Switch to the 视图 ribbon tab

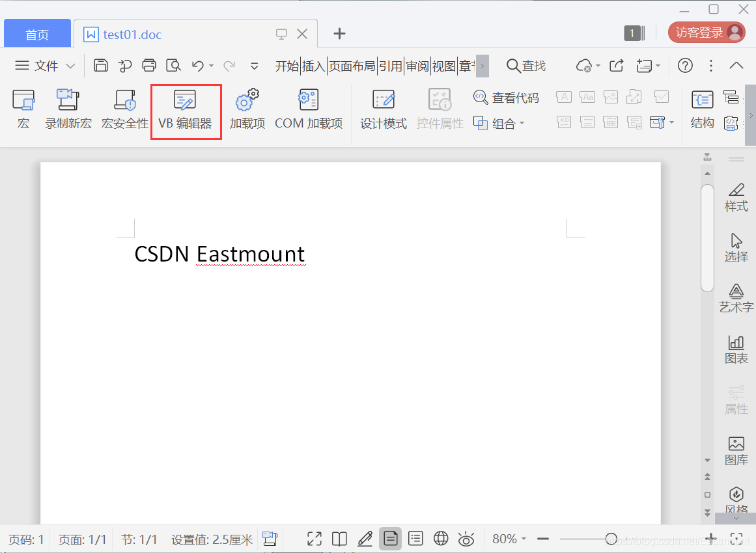(x=443, y=66)
